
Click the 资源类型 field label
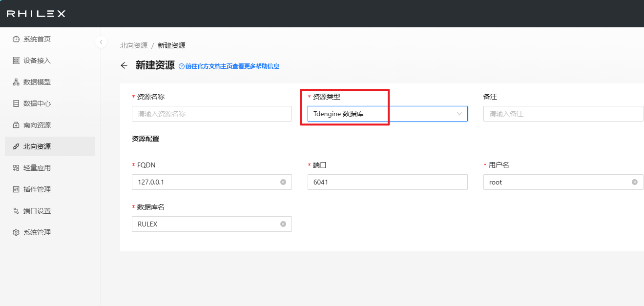tap(327, 97)
